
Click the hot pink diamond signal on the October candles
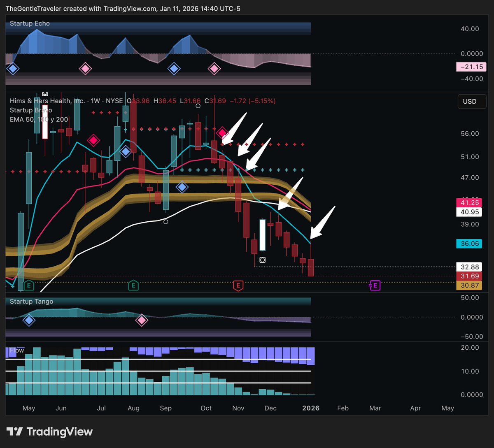pos(223,132)
